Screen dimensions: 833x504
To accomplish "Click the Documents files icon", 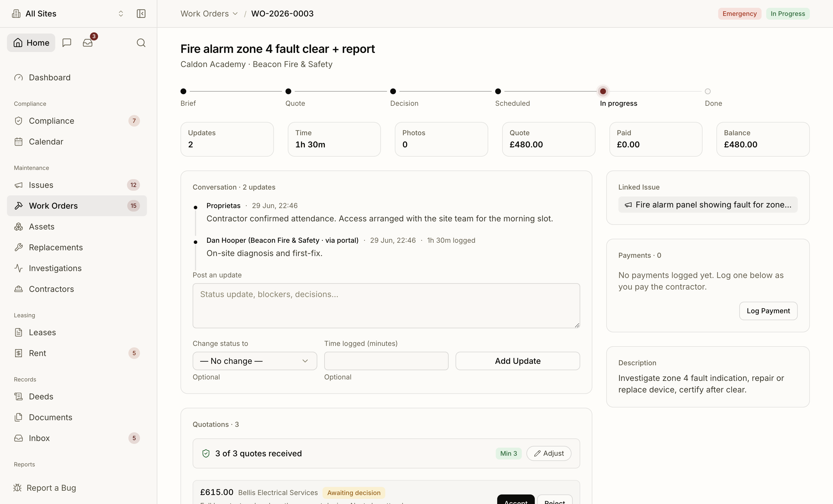I will [19, 417].
